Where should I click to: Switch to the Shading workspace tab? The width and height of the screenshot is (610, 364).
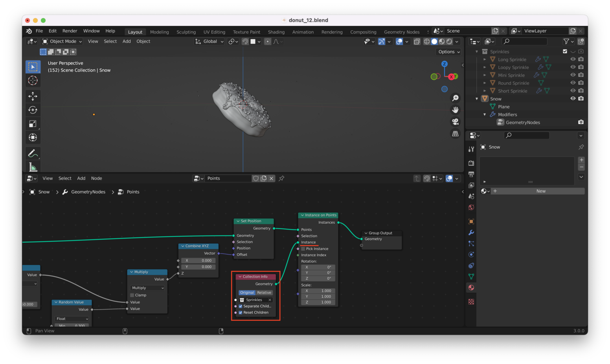click(276, 32)
